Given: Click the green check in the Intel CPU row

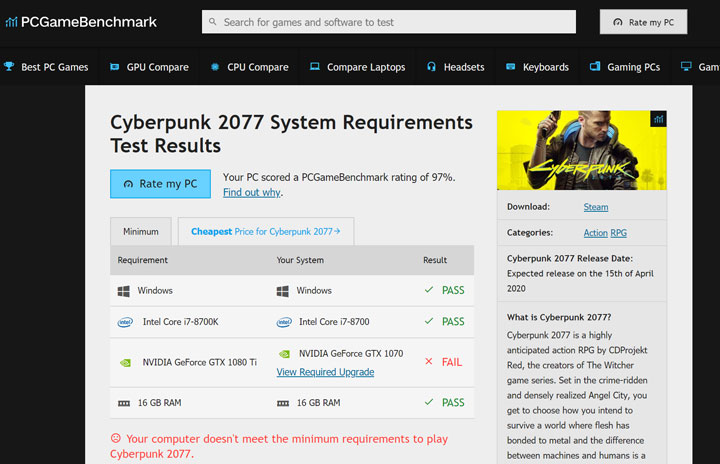Looking at the screenshot, I should pyautogui.click(x=429, y=321).
